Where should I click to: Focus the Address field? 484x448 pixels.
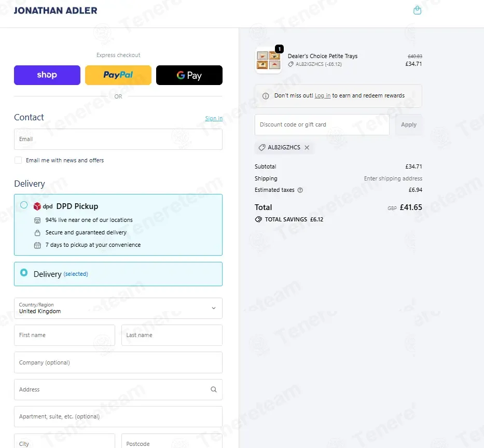(118, 390)
